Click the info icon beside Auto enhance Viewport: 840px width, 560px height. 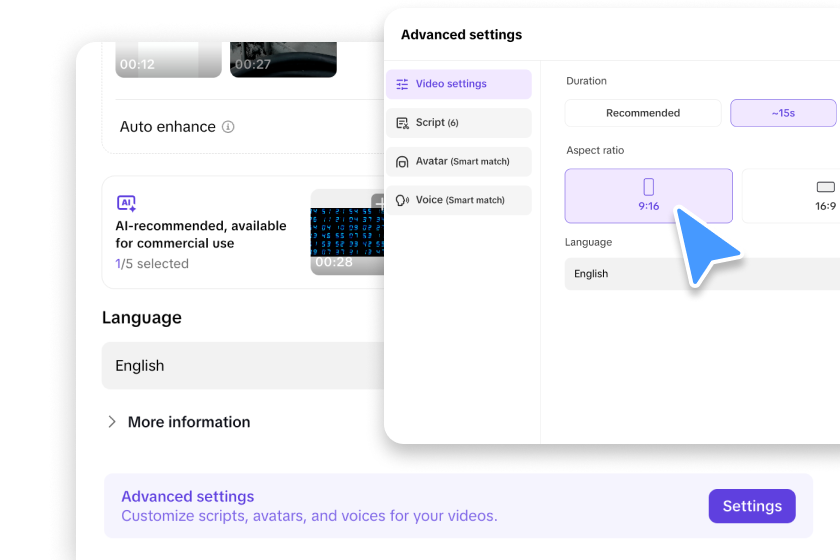pyautogui.click(x=228, y=127)
